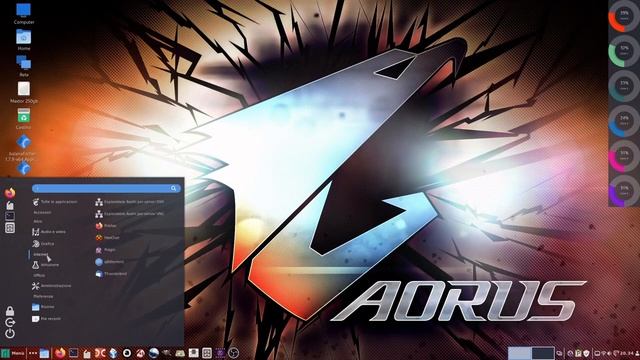The width and height of the screenshot is (640, 360).
Task: Select the Tutte le applicazioni category
Action: tap(54, 202)
